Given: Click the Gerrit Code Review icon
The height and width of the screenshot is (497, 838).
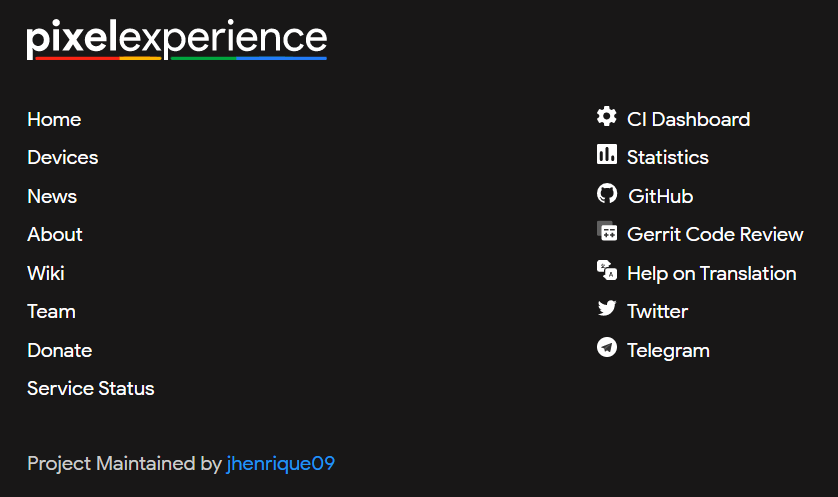Looking at the screenshot, I should [606, 232].
